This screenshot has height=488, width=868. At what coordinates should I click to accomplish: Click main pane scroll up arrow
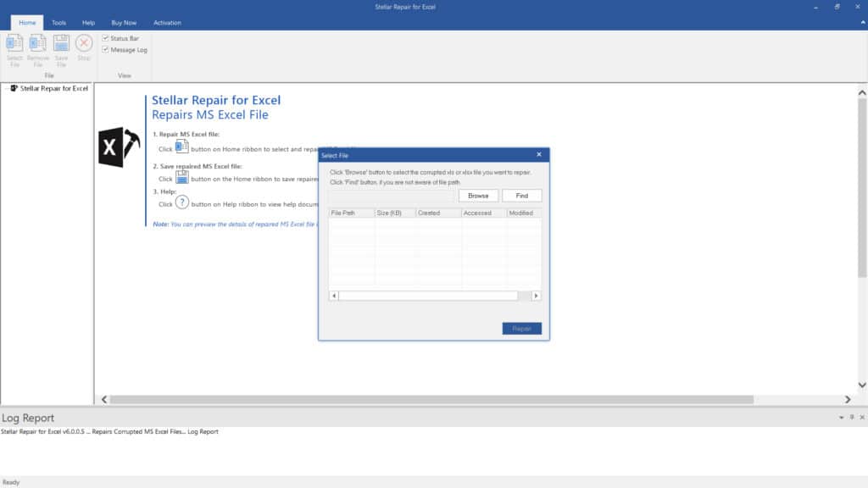[862, 92]
